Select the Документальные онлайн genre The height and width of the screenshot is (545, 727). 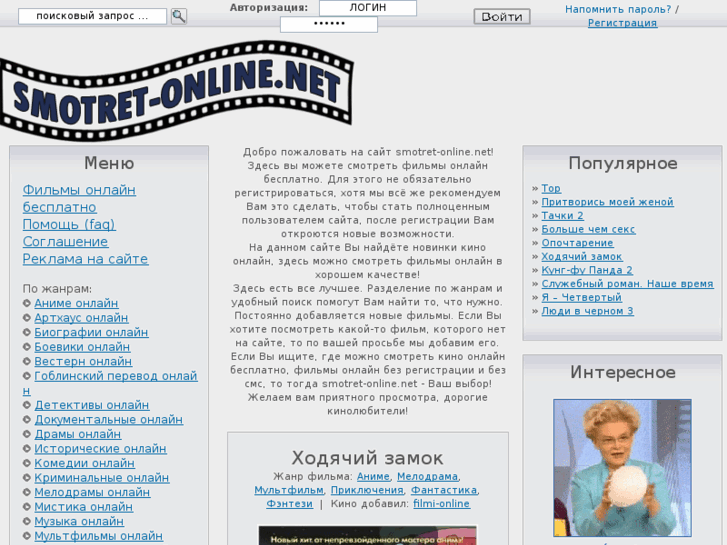click(108, 419)
